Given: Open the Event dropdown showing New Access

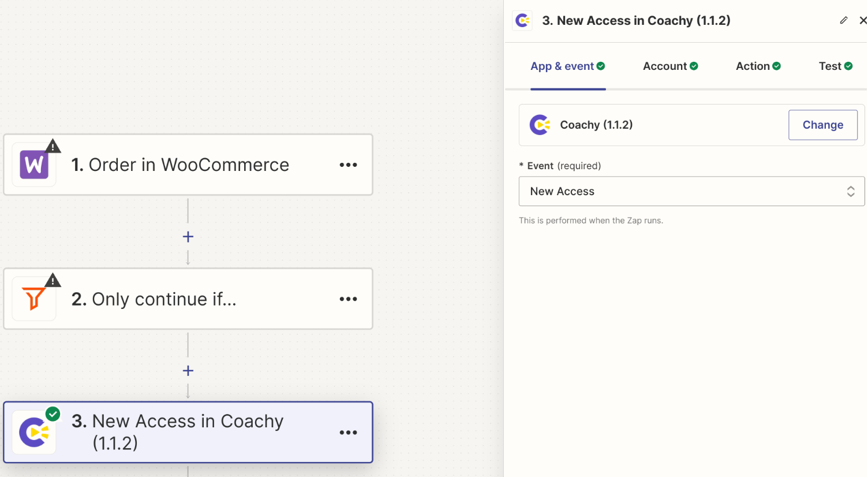Looking at the screenshot, I should (x=691, y=191).
